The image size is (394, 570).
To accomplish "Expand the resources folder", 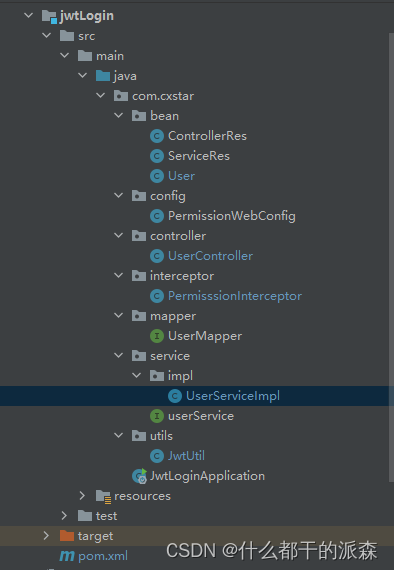I will click(82, 495).
